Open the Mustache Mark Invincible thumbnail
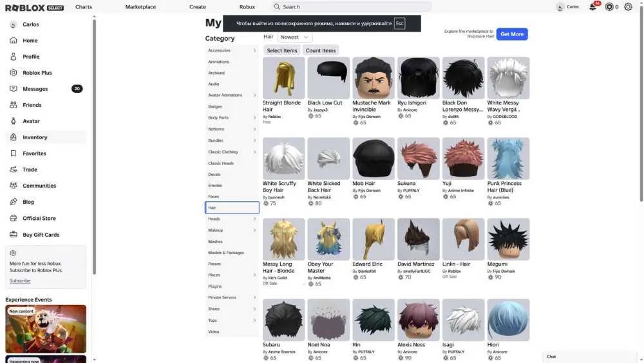The image size is (644, 363). pos(374,78)
